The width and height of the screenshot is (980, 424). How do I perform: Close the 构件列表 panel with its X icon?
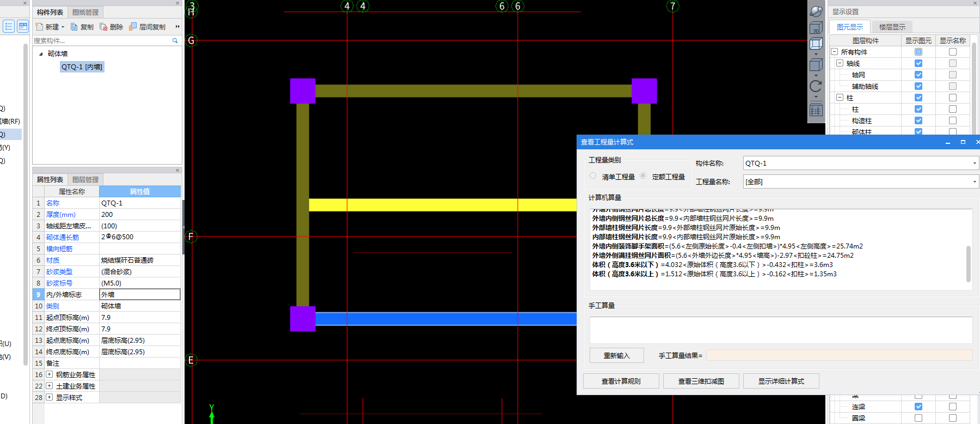click(x=177, y=3)
